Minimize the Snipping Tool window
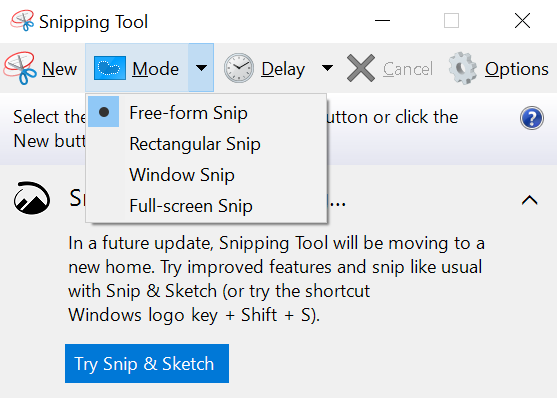 (x=382, y=21)
